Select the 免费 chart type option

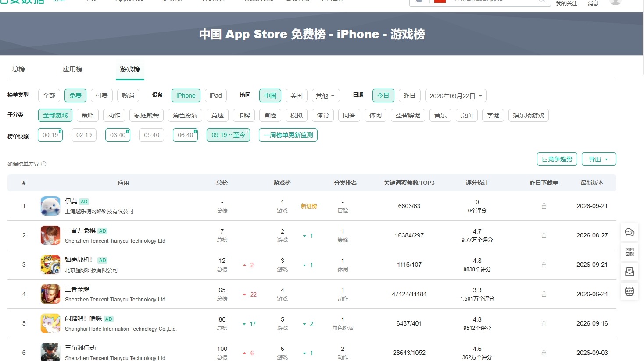[75, 96]
